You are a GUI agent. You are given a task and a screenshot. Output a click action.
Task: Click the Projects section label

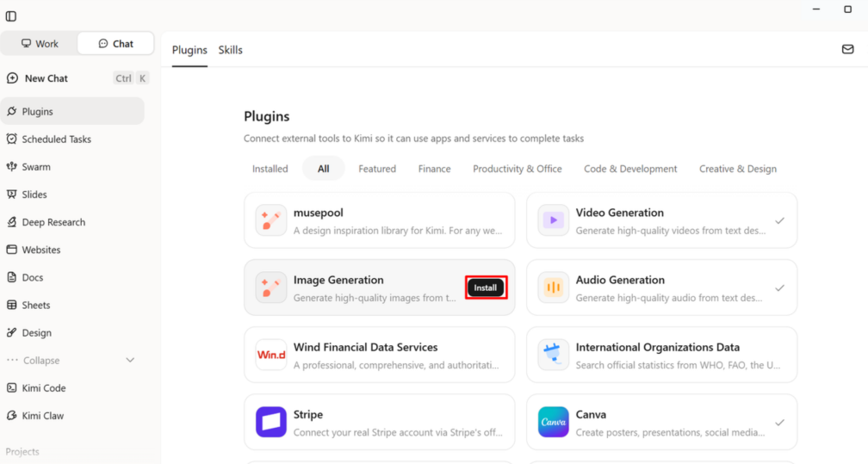click(x=22, y=452)
